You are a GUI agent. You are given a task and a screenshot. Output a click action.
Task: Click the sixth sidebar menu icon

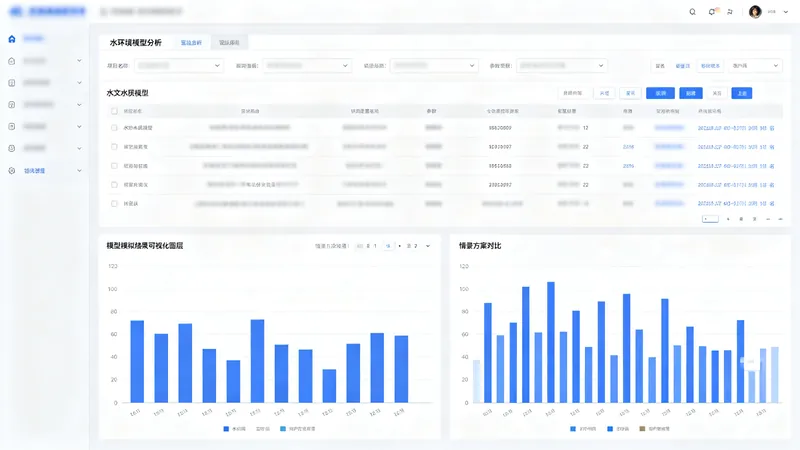pyautogui.click(x=12, y=148)
